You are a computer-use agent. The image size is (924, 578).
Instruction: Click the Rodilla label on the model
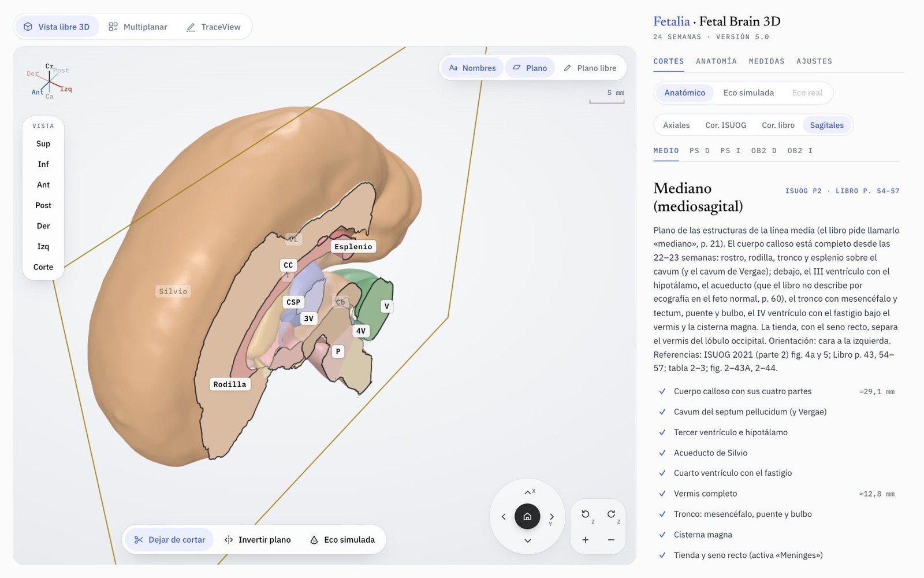pos(230,384)
